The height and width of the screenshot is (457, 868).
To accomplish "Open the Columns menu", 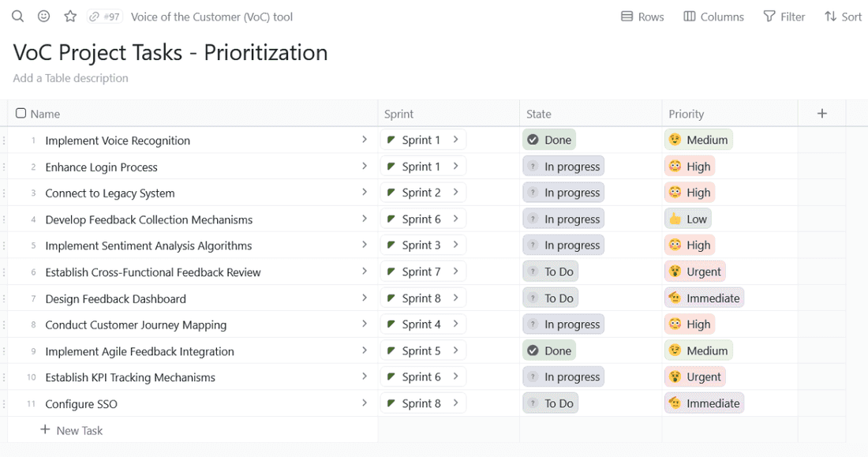I will pos(713,16).
